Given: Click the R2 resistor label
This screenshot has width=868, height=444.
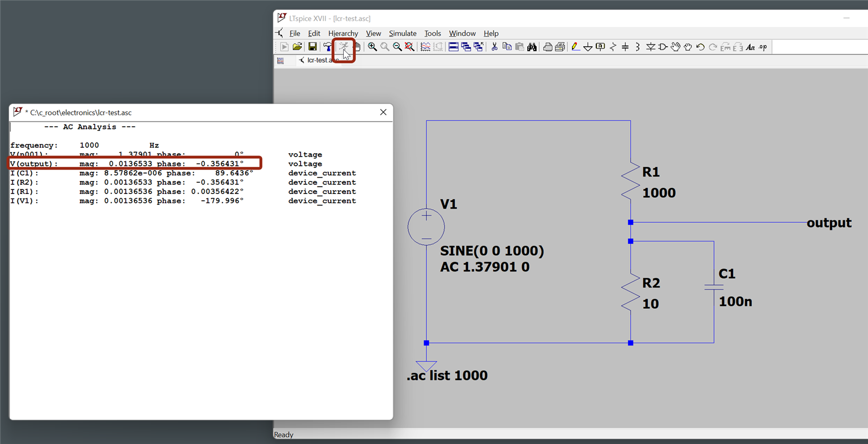Looking at the screenshot, I should click(x=651, y=283).
